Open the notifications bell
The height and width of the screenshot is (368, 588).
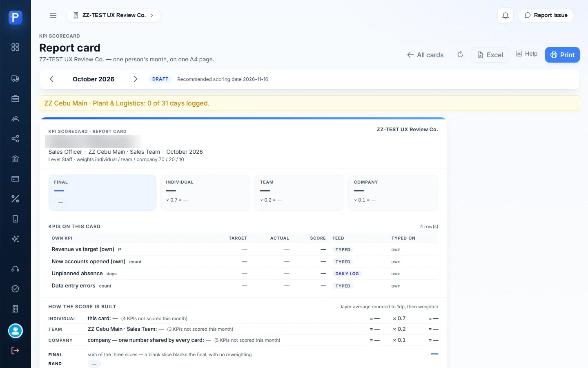[x=506, y=16]
